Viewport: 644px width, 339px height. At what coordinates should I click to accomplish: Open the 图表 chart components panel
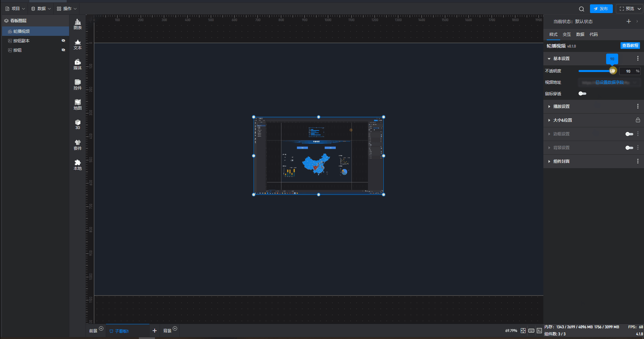[x=77, y=24]
